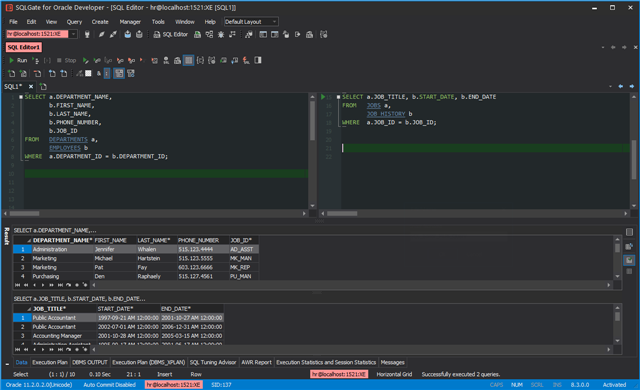Click the connect plug icon

point(87,35)
